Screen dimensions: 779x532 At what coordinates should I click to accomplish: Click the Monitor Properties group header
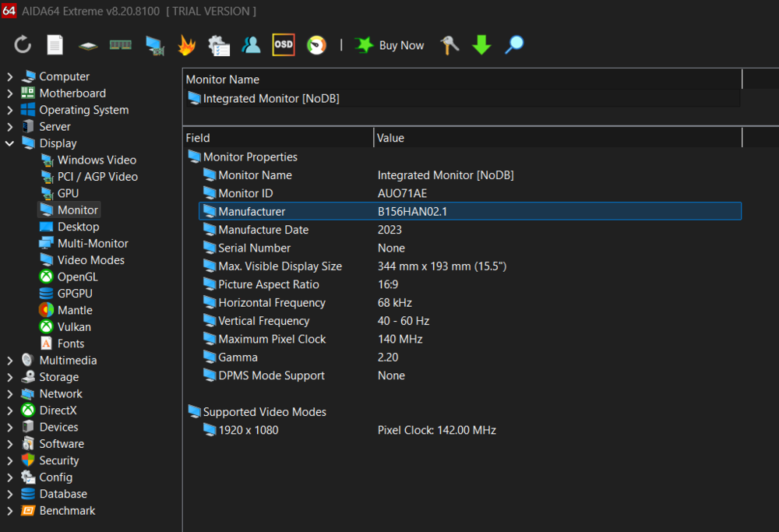[243, 157]
